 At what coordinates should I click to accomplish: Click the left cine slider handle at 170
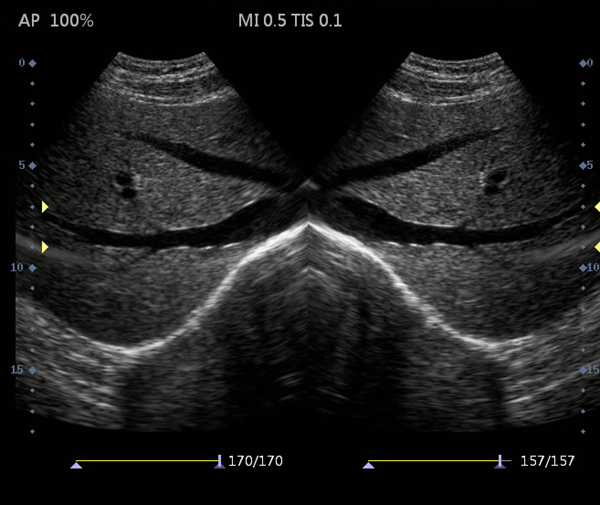(x=219, y=462)
